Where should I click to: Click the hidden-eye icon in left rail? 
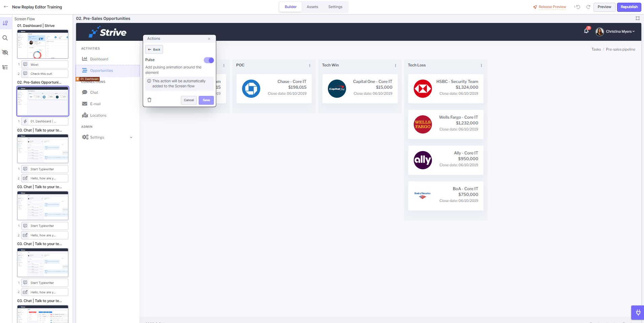[5, 53]
